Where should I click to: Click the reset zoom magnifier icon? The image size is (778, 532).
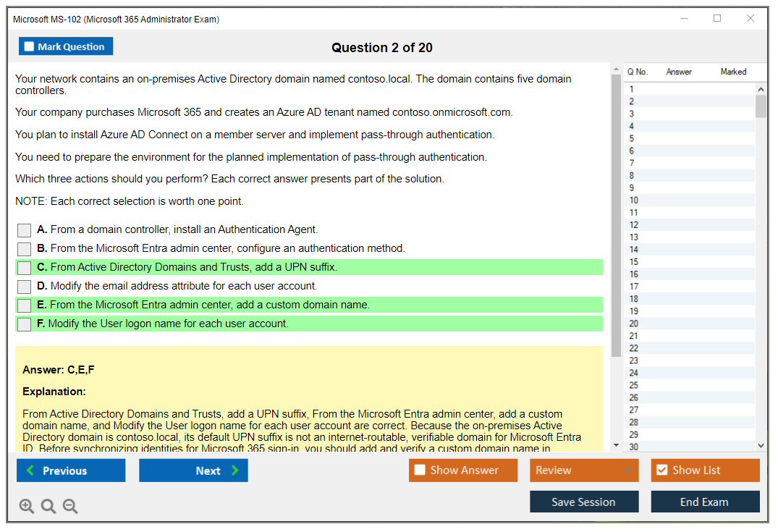[x=48, y=506]
